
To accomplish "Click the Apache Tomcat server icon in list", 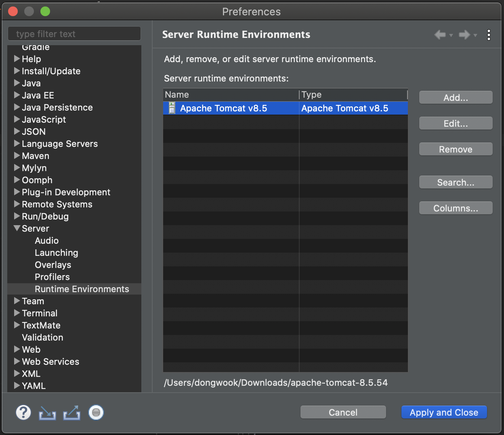I will 172,108.
